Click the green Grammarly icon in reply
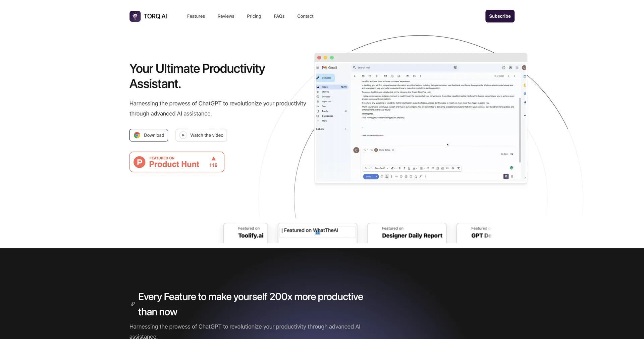Image resolution: width=644 pixels, height=339 pixels. pos(512,168)
